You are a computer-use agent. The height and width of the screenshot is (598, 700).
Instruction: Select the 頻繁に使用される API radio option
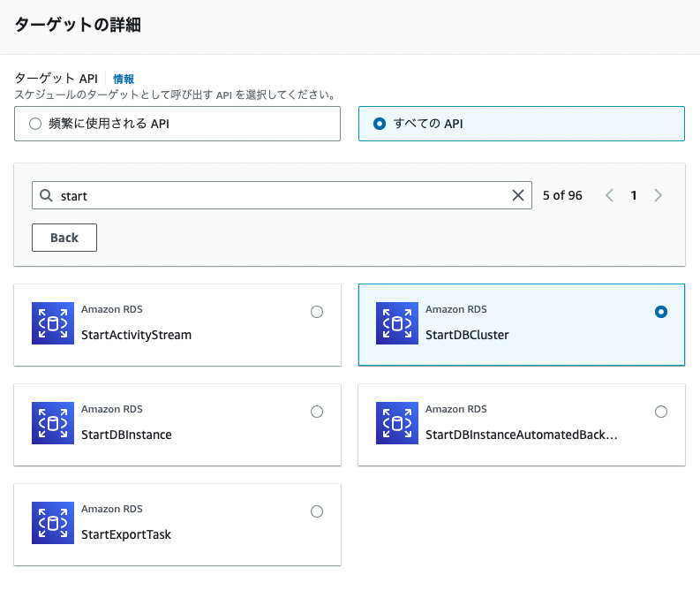(35, 124)
